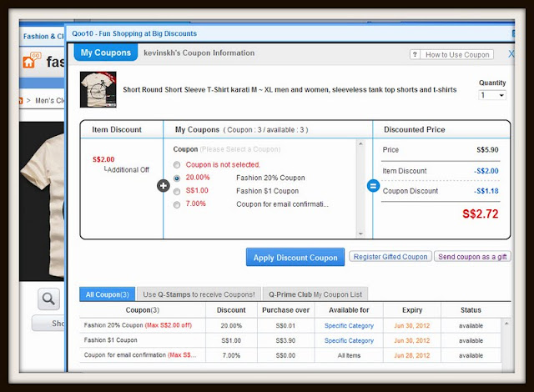Click the S$2.00 Additional Off item discount

click(103, 159)
